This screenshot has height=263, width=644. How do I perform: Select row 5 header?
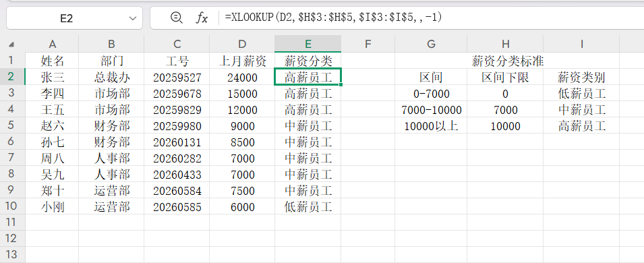(12, 125)
